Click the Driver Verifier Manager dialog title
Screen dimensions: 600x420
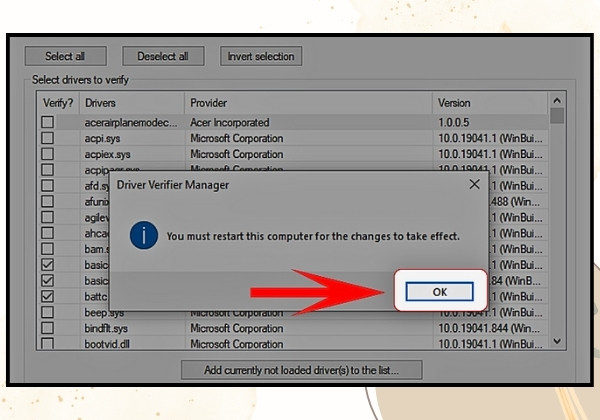coord(173,185)
